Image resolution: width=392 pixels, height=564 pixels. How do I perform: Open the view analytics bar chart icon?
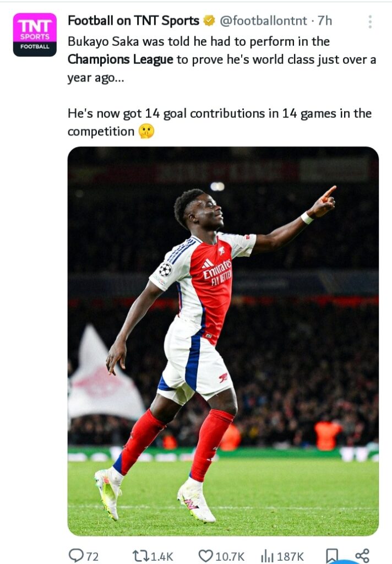click(x=266, y=556)
